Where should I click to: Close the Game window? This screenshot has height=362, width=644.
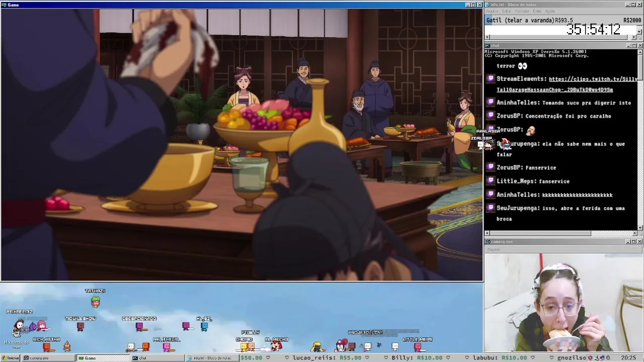(479, 5)
